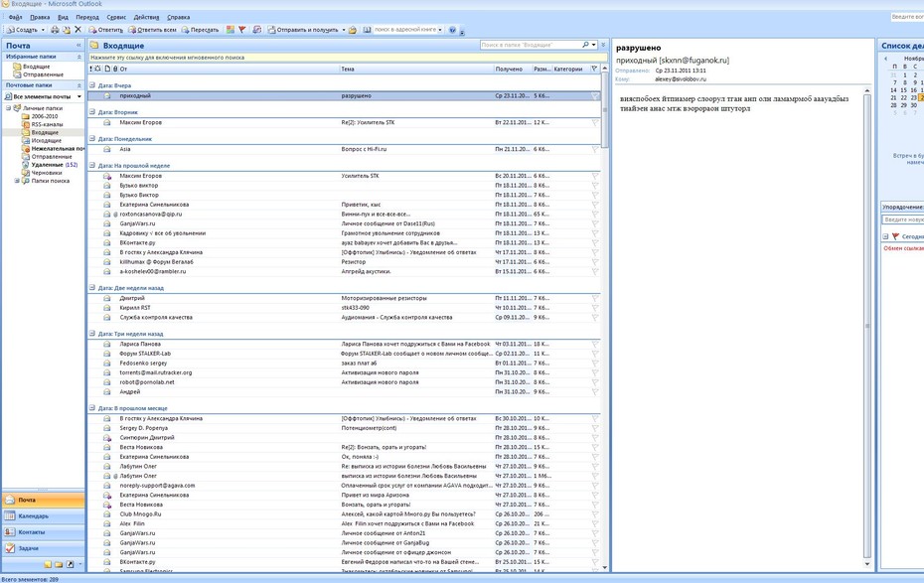This screenshot has width=924, height=583.
Task: Toggle follow-up flag on Asia message row
Action: pos(594,149)
